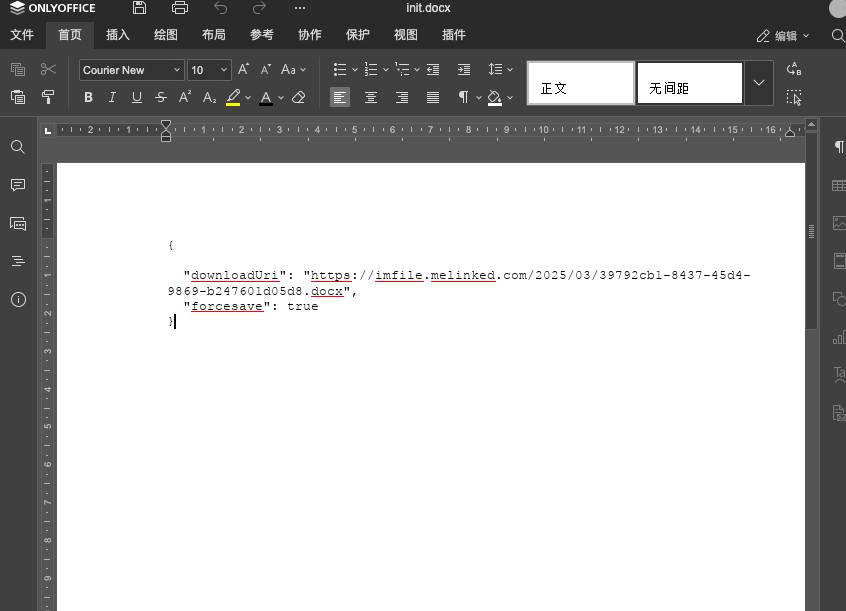The width and height of the screenshot is (846, 611).
Task: Open left sidebar Find search icon
Action: tap(18, 147)
